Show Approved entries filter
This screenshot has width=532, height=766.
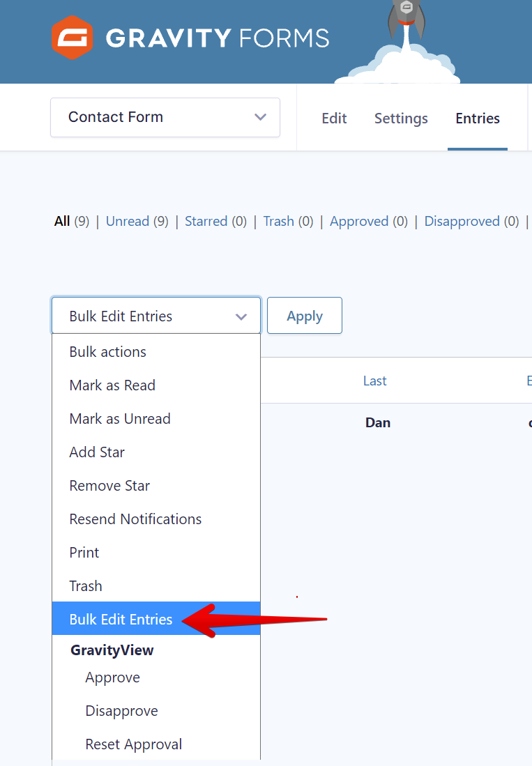point(359,222)
